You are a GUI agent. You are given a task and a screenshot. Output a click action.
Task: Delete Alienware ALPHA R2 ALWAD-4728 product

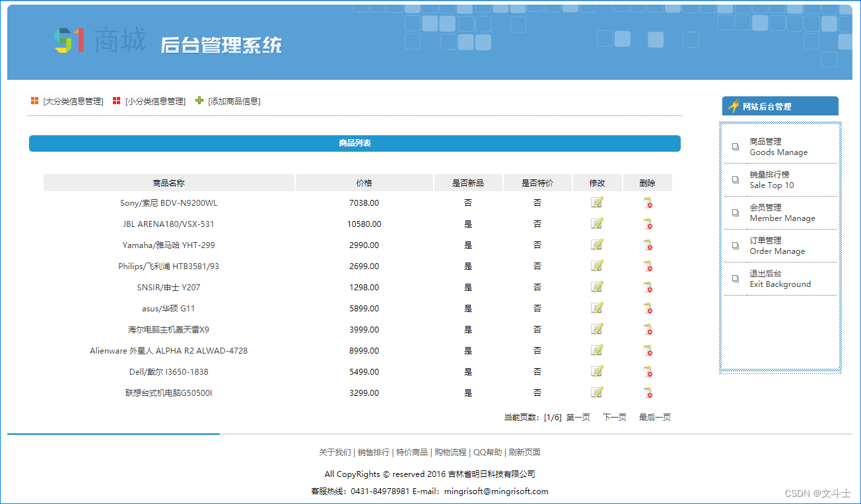(x=648, y=351)
